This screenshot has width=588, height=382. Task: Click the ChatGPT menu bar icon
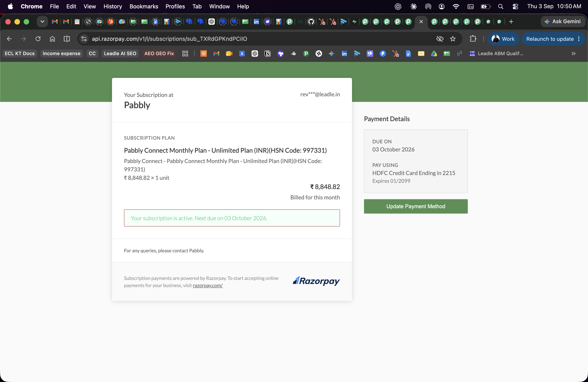click(x=398, y=6)
